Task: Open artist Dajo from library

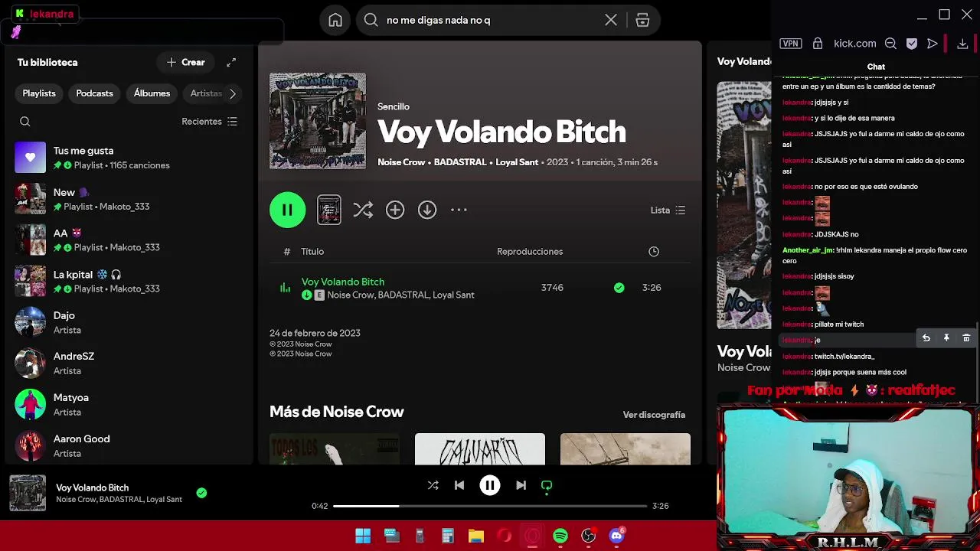Action: coord(129,322)
